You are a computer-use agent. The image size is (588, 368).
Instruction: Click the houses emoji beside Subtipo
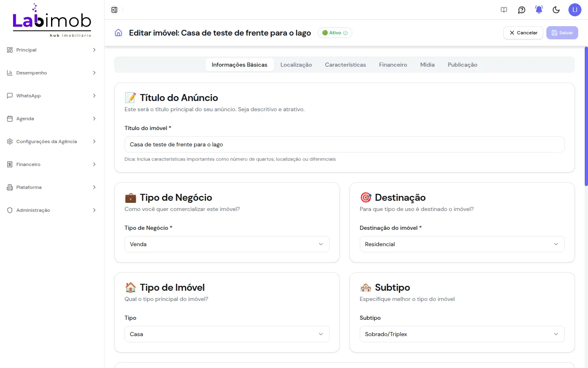(x=365, y=287)
